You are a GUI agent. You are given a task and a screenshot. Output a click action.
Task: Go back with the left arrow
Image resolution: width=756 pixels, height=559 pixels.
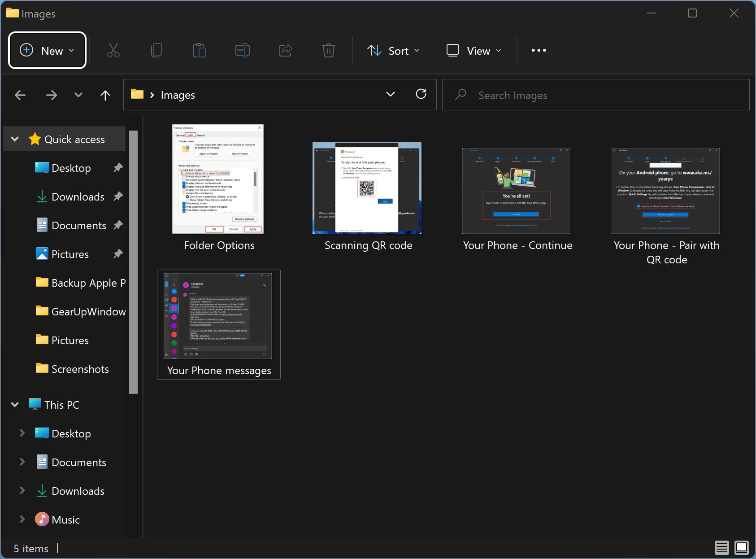[20, 95]
